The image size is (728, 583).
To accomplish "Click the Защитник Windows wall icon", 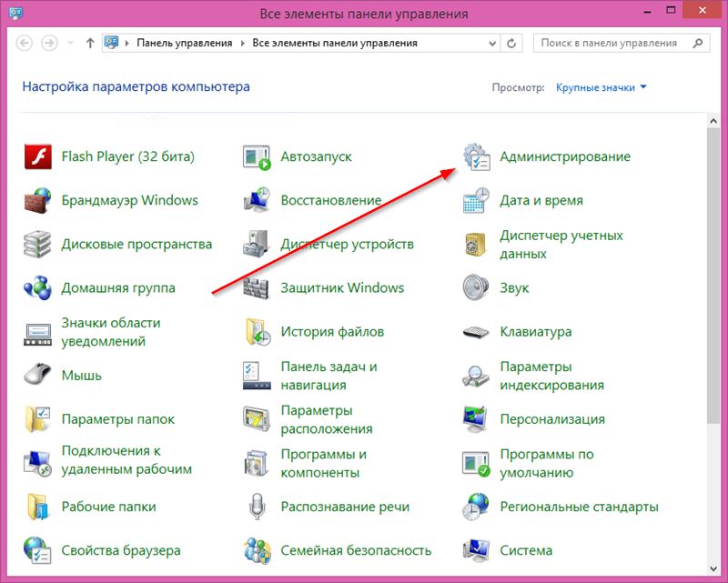I will point(257,288).
